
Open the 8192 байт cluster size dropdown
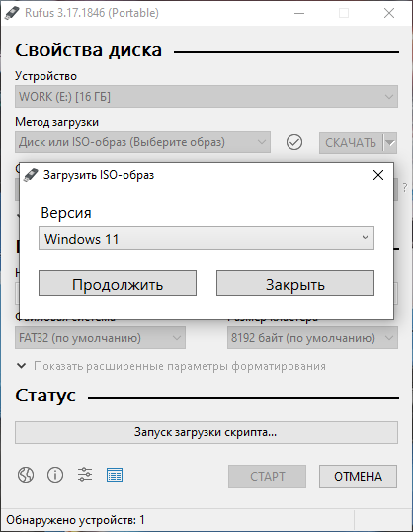(x=312, y=338)
